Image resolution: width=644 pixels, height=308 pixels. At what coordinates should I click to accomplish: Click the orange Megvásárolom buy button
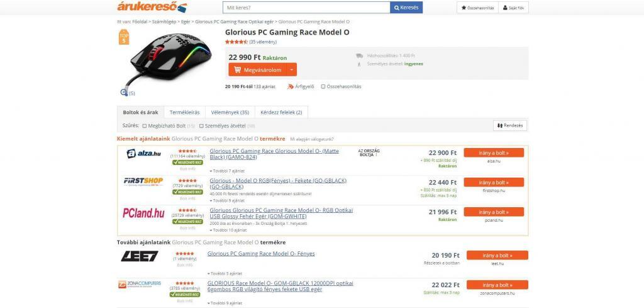[x=257, y=70]
